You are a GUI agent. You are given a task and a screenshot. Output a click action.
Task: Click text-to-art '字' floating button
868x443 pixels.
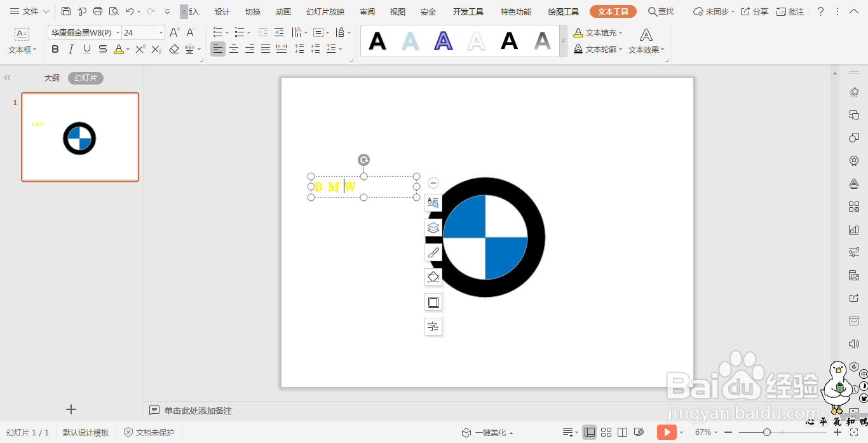[433, 327]
